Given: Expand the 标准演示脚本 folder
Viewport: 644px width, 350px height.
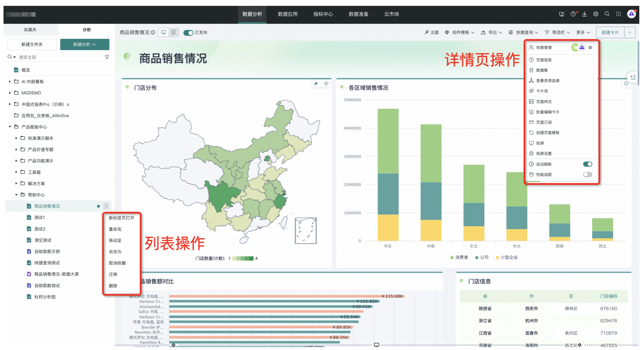Looking at the screenshot, I should [16, 138].
